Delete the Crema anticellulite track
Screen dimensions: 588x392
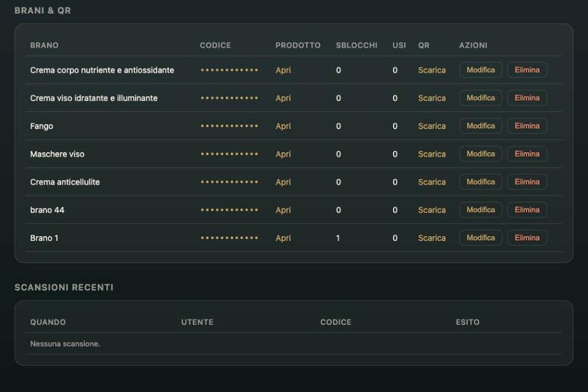point(527,182)
